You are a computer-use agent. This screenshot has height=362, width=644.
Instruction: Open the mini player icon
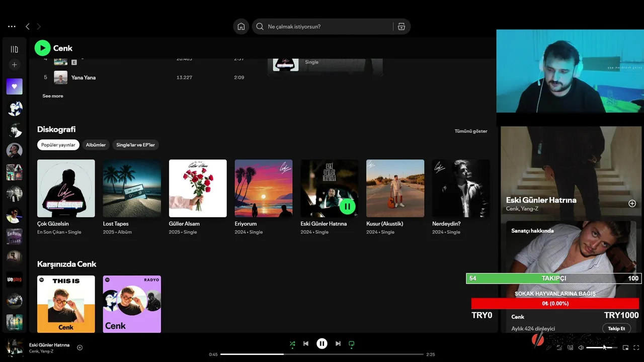click(x=625, y=347)
